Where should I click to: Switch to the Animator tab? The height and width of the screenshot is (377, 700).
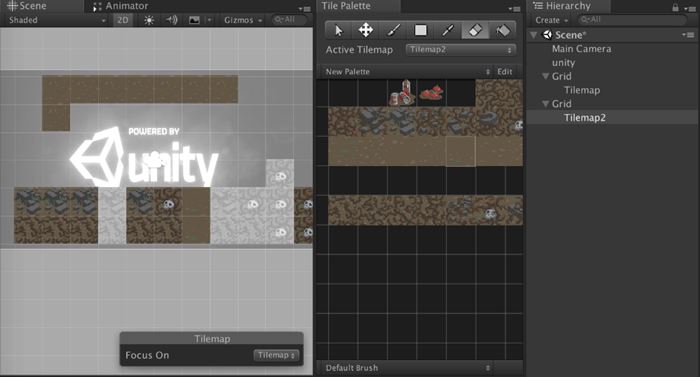pos(121,6)
